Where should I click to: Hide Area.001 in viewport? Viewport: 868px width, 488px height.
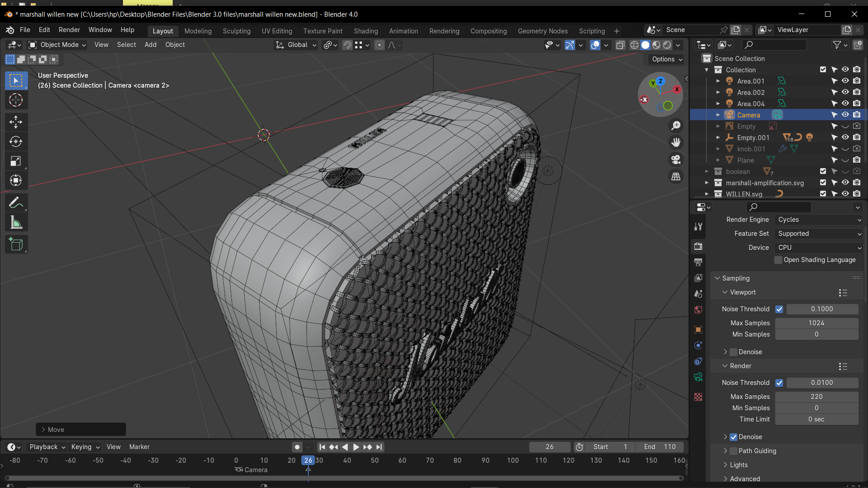pos(845,81)
